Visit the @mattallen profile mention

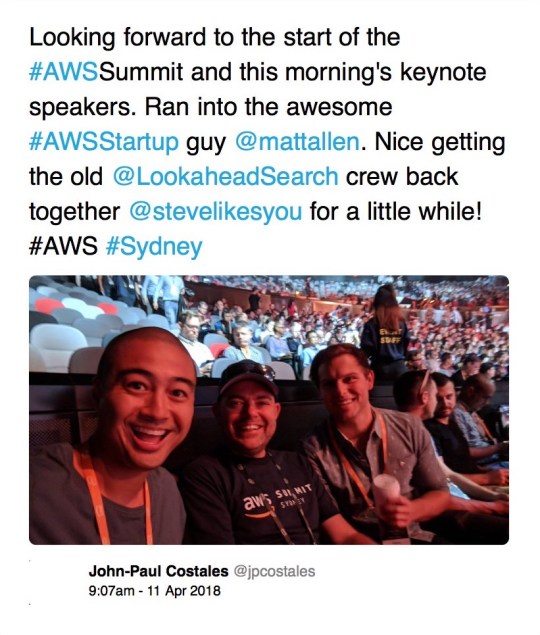point(297,142)
